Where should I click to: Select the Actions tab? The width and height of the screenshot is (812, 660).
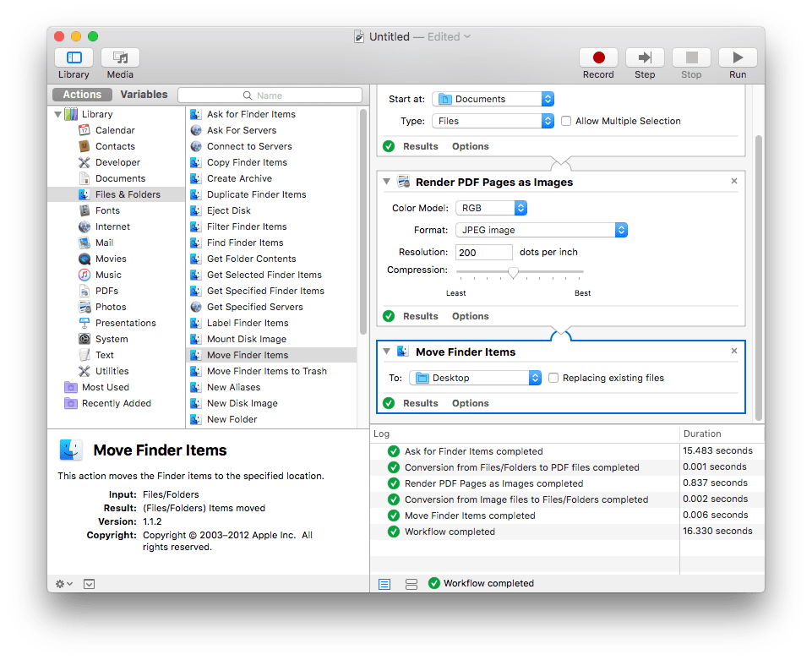click(x=82, y=95)
